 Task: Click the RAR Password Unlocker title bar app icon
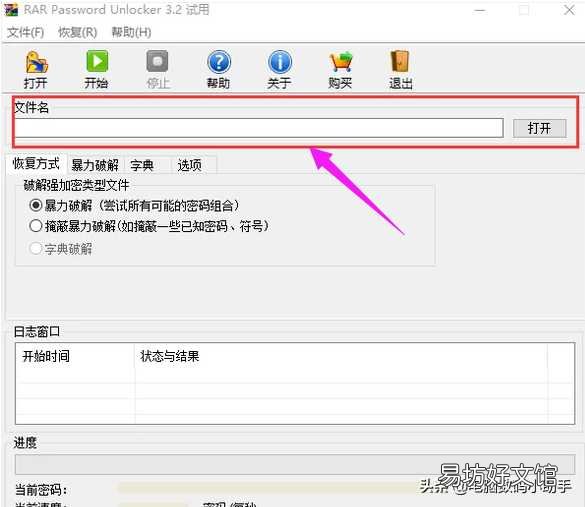pyautogui.click(x=11, y=9)
